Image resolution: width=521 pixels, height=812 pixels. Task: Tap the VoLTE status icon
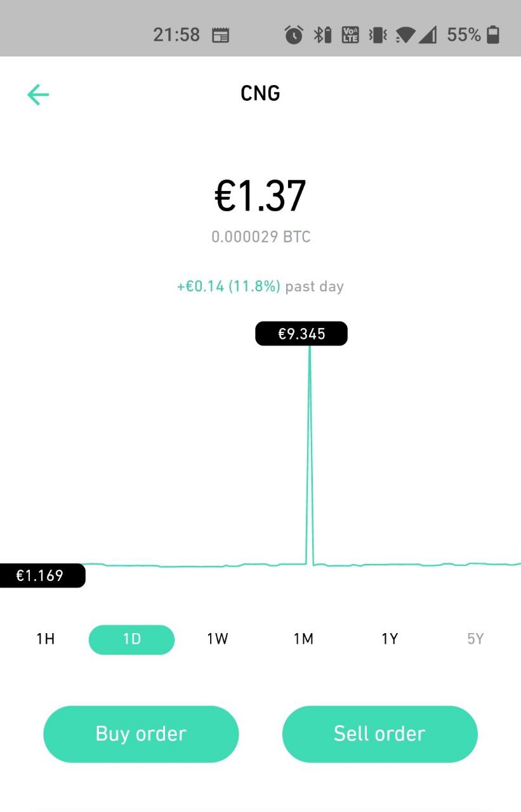[x=350, y=35]
